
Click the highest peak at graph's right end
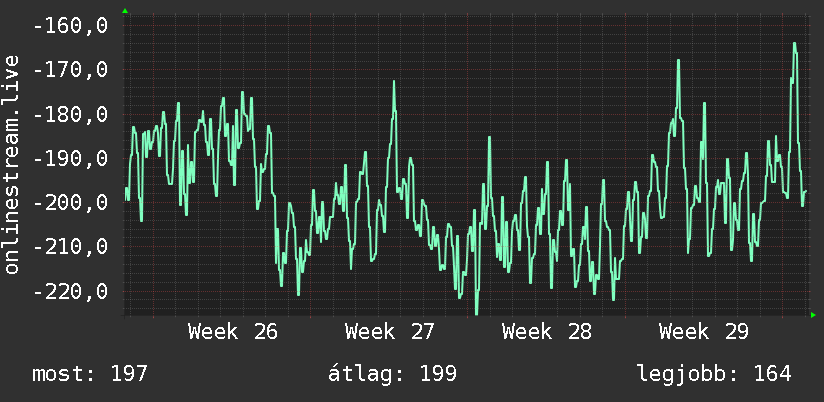(795, 44)
